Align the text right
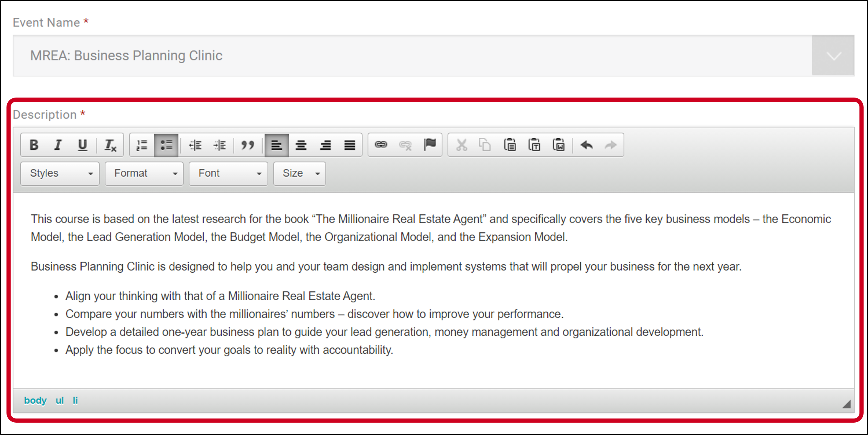 [325, 145]
